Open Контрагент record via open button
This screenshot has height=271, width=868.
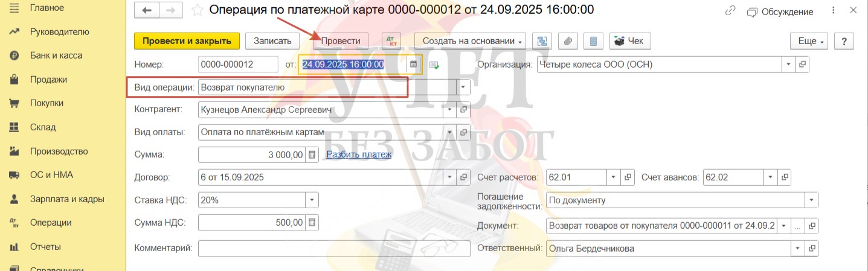click(x=464, y=110)
